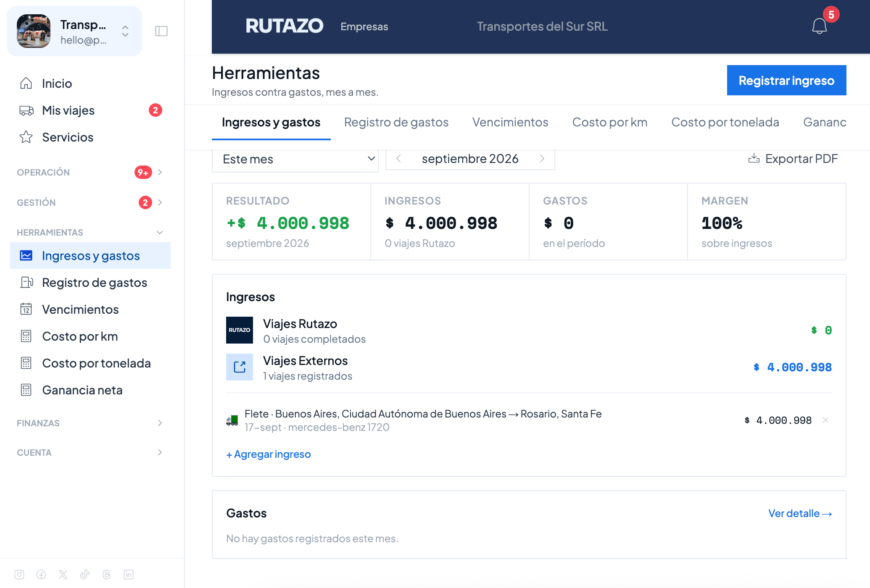Click the Costo por tonelada calculator icon
The width and height of the screenshot is (870, 588).
(26, 363)
